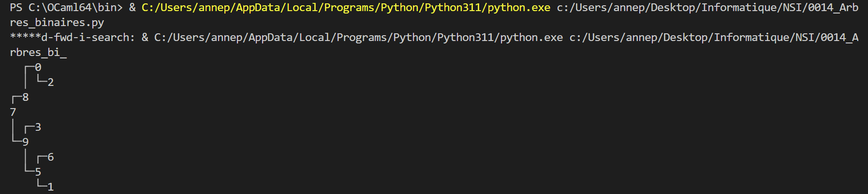This screenshot has height=194, width=868.
Task: Click tree node 1 in output
Action: click(x=51, y=187)
